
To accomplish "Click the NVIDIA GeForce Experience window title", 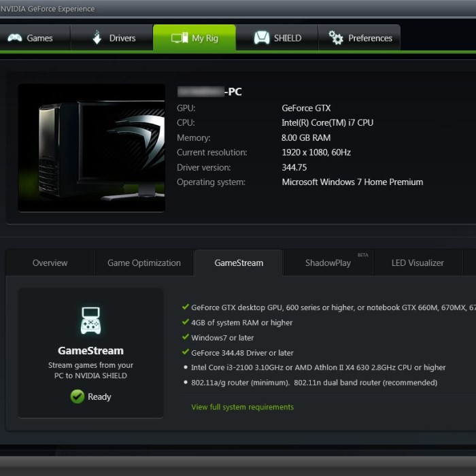I will click(x=48, y=9).
